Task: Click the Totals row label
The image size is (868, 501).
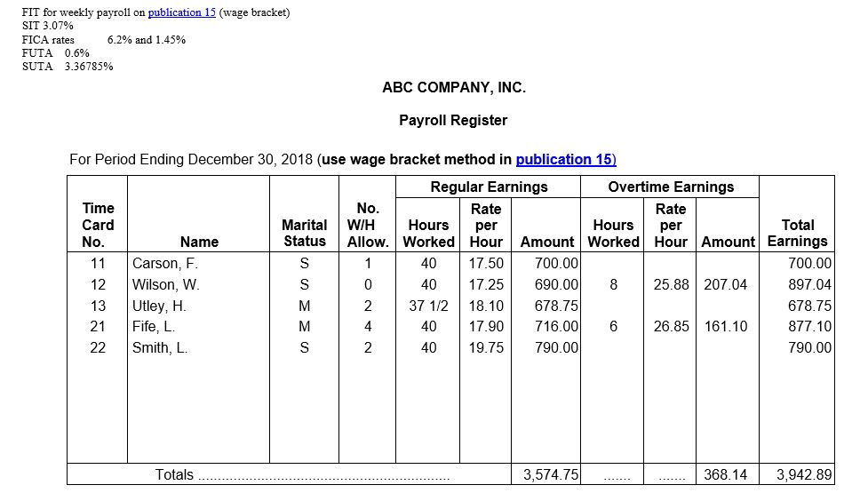Action: tap(174, 474)
